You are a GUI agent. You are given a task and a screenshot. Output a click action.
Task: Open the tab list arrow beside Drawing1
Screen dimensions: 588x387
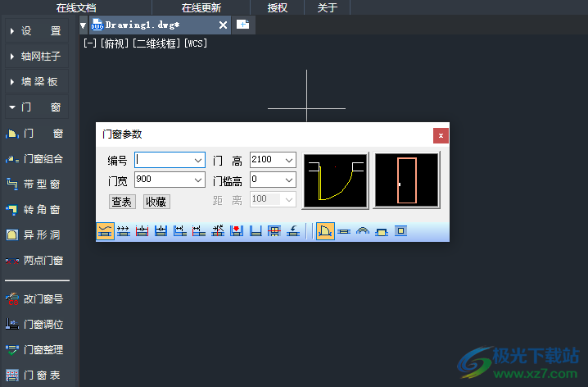click(84, 25)
